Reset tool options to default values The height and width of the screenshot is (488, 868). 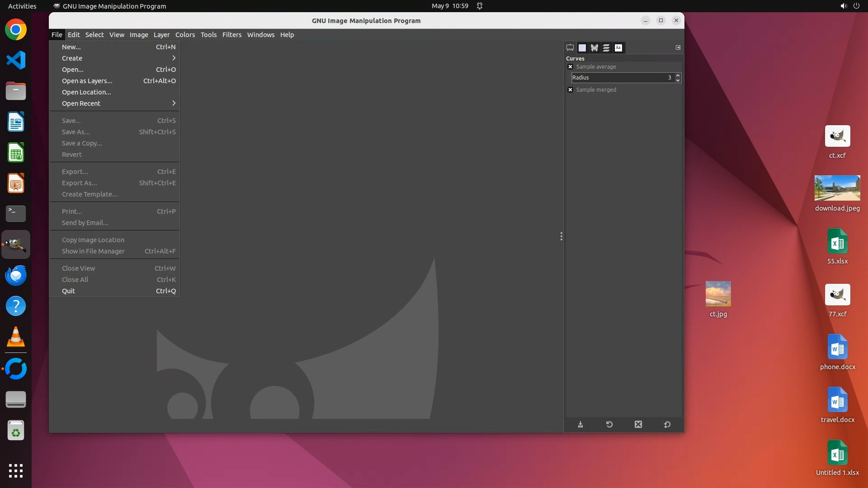[x=667, y=424]
